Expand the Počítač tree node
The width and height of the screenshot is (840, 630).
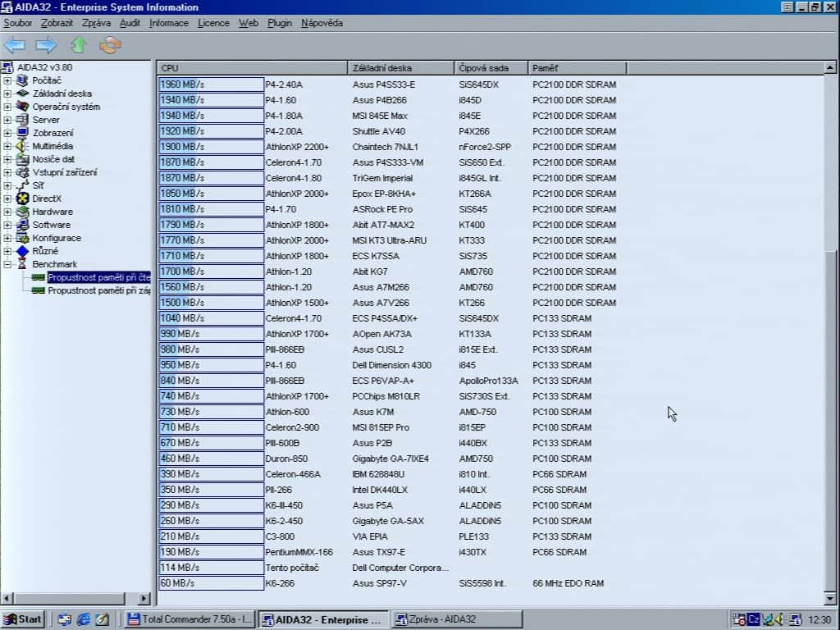[7, 80]
